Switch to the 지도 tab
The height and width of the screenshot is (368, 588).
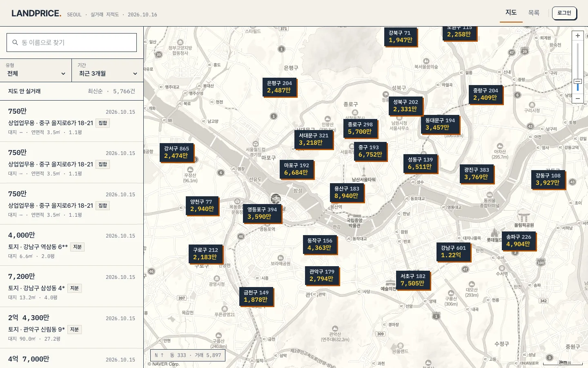coord(511,13)
